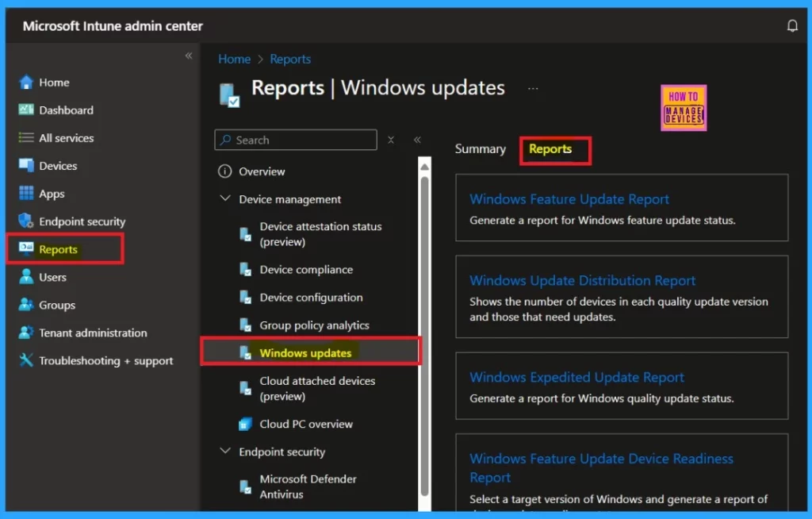
Task: Click the menu pane scrollbar thumb
Action: [425, 337]
